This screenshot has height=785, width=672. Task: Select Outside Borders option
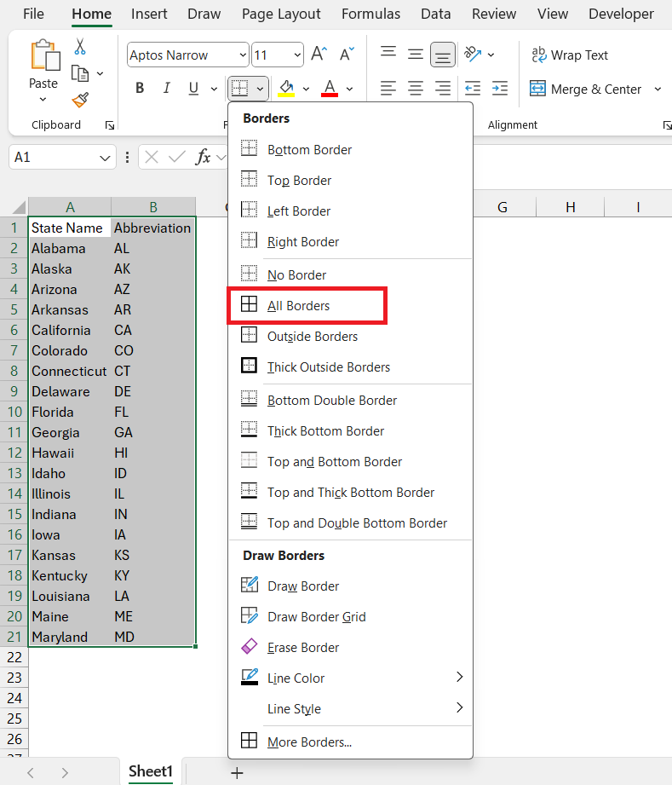[350, 336]
